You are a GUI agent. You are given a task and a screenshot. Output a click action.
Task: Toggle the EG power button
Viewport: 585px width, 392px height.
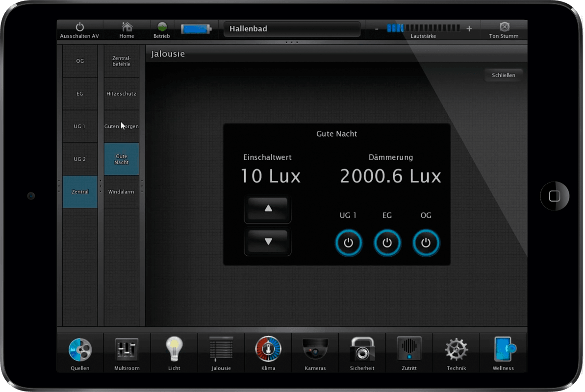click(387, 243)
